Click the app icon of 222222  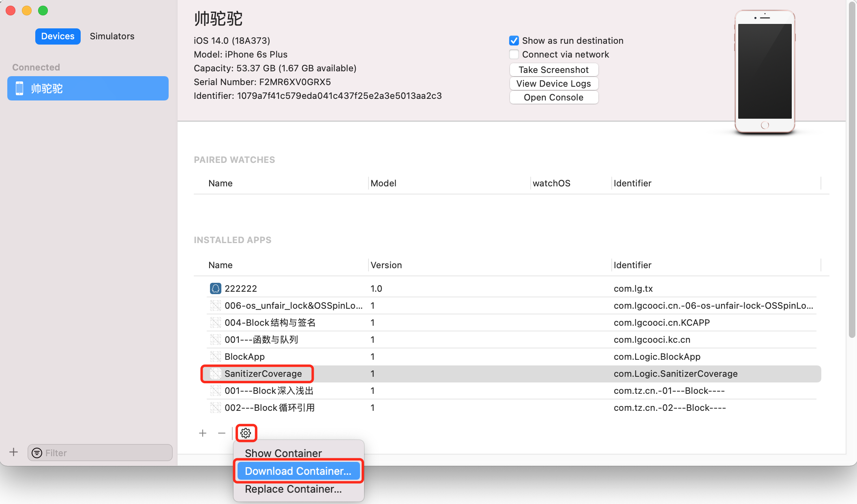[216, 288]
